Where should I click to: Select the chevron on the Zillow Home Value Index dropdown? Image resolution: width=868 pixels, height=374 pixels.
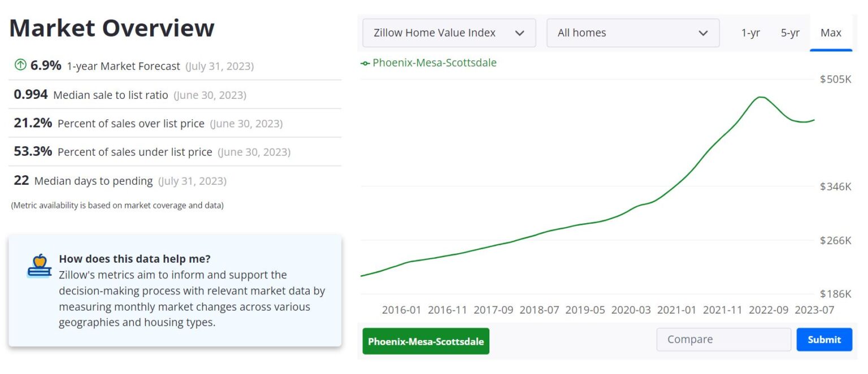(520, 33)
